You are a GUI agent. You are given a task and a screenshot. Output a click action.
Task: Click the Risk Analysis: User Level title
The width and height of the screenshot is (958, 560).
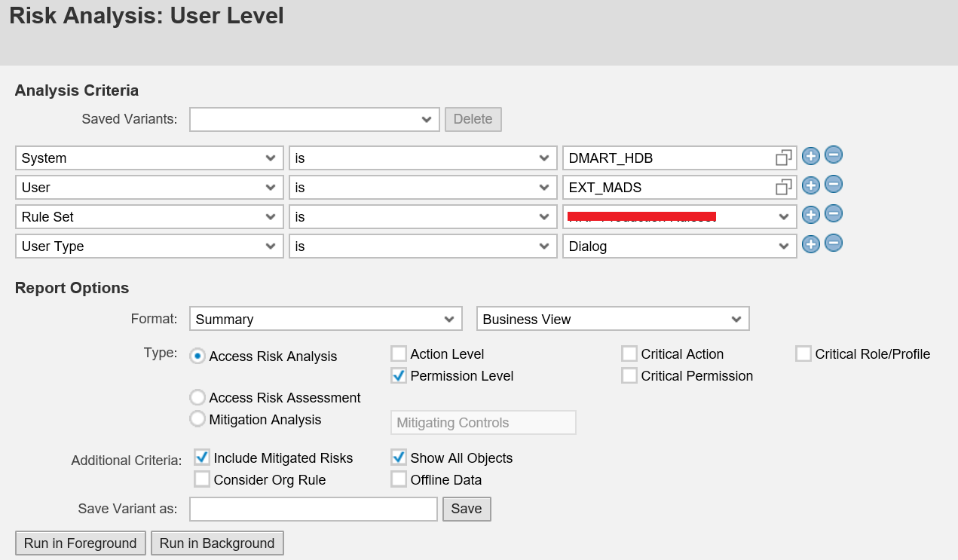147,16
